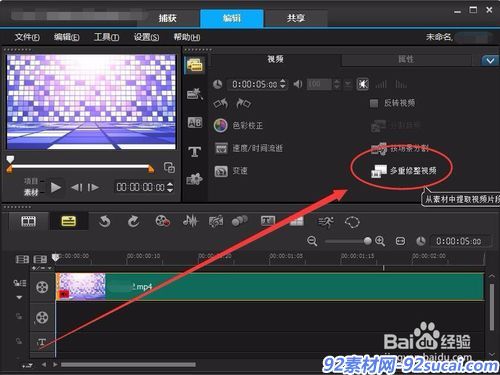Click the orange trim end marker
Screen dimensions: 500x375
151,169
